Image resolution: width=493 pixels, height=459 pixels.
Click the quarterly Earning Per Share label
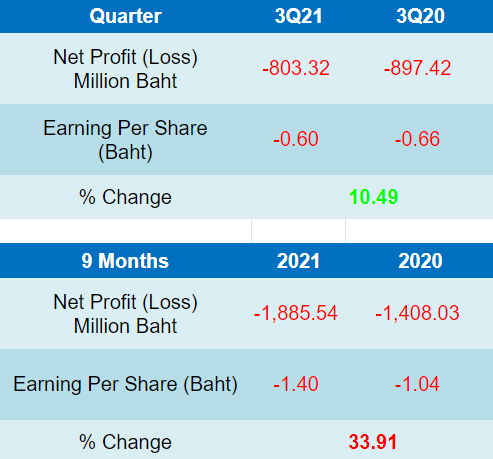tap(125, 140)
